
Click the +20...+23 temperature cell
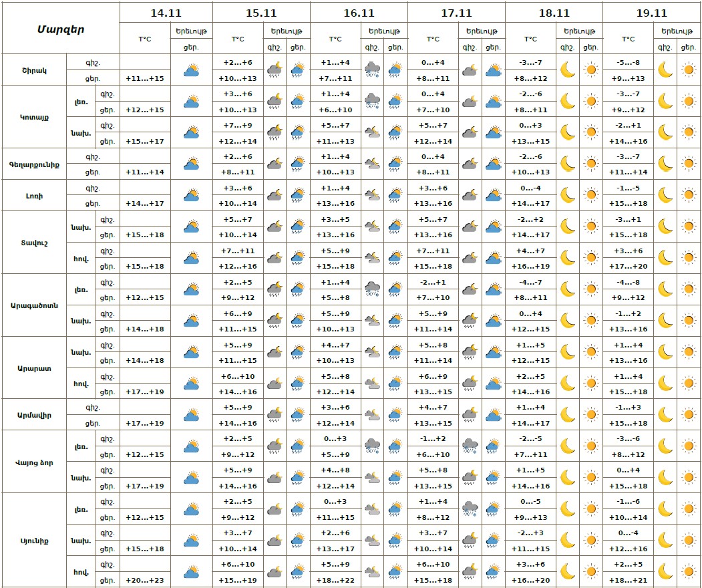(145, 580)
